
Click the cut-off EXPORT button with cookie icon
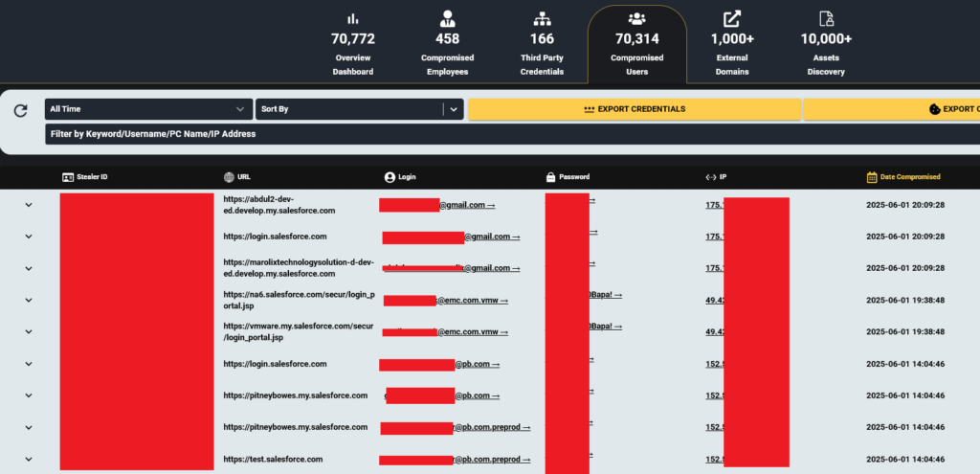tap(892, 109)
